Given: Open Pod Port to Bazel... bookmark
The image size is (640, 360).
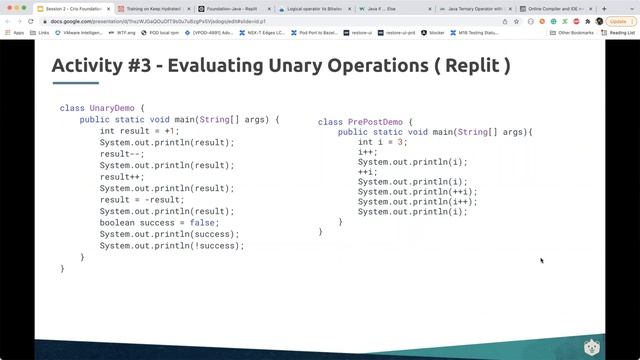Looking at the screenshot, I should (x=314, y=33).
